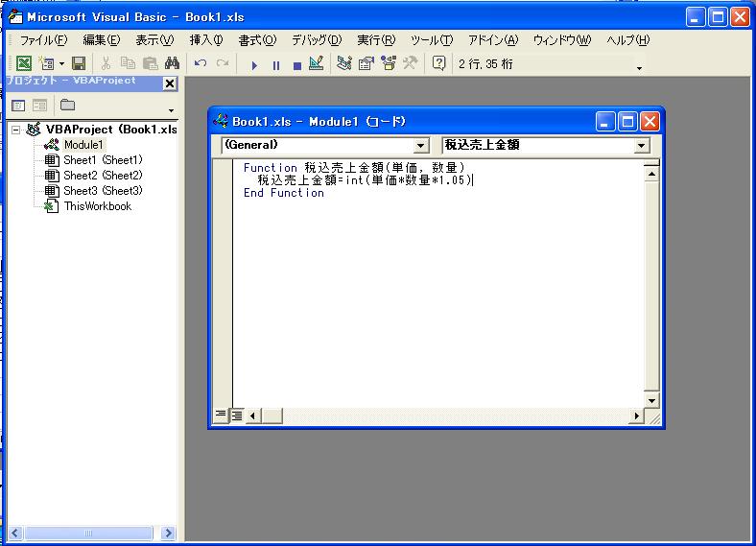Click the code window scroll-down arrow
This screenshot has width=756, height=546.
651,401
